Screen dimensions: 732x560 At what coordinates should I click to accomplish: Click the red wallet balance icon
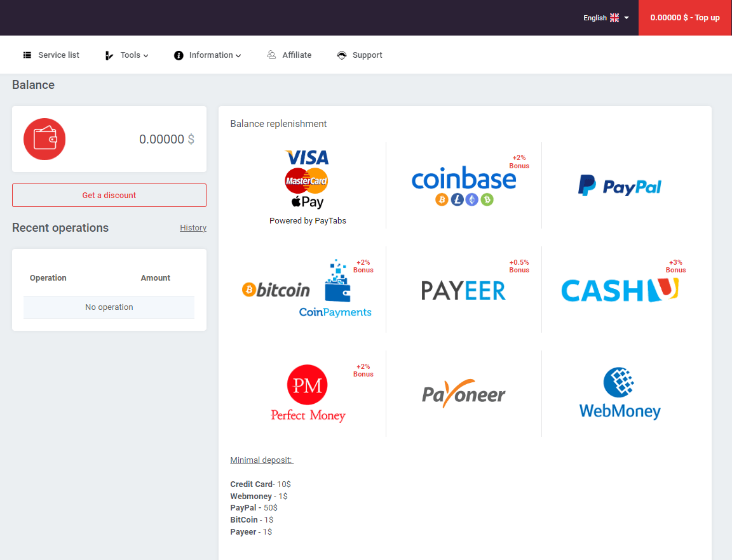coord(44,139)
